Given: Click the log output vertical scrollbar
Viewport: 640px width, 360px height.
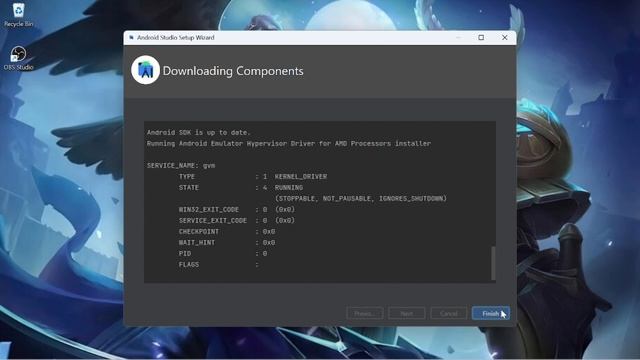Looking at the screenshot, I should [x=493, y=263].
